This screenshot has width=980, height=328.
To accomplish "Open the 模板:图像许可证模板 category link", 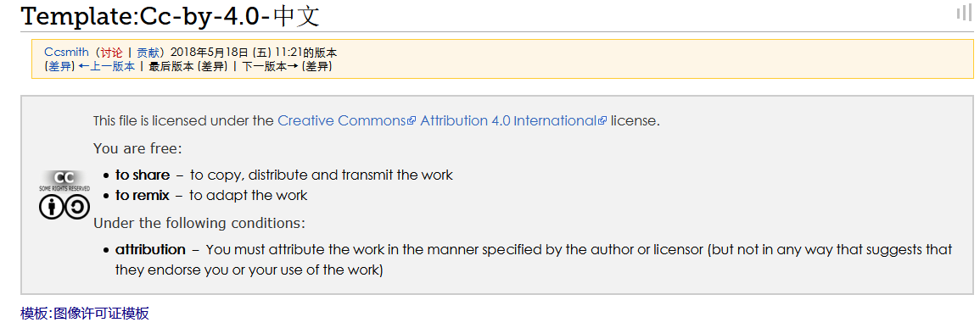I will click(x=85, y=313).
